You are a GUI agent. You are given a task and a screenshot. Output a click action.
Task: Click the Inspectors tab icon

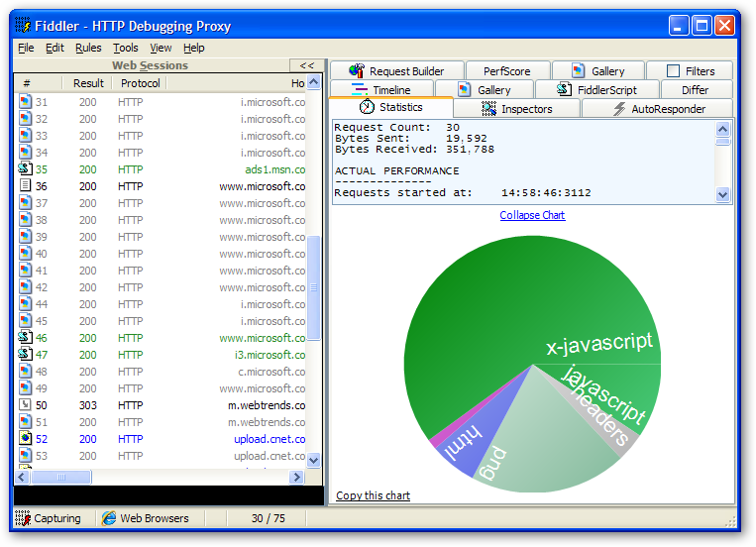488,109
